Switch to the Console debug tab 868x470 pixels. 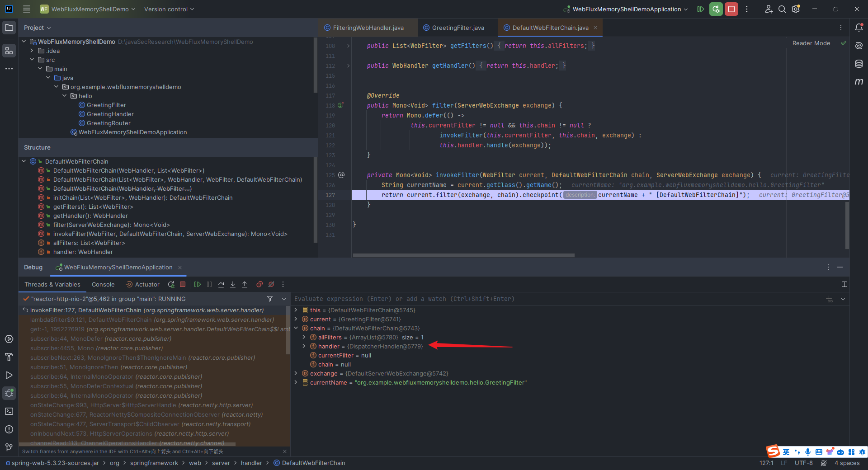[x=103, y=284]
